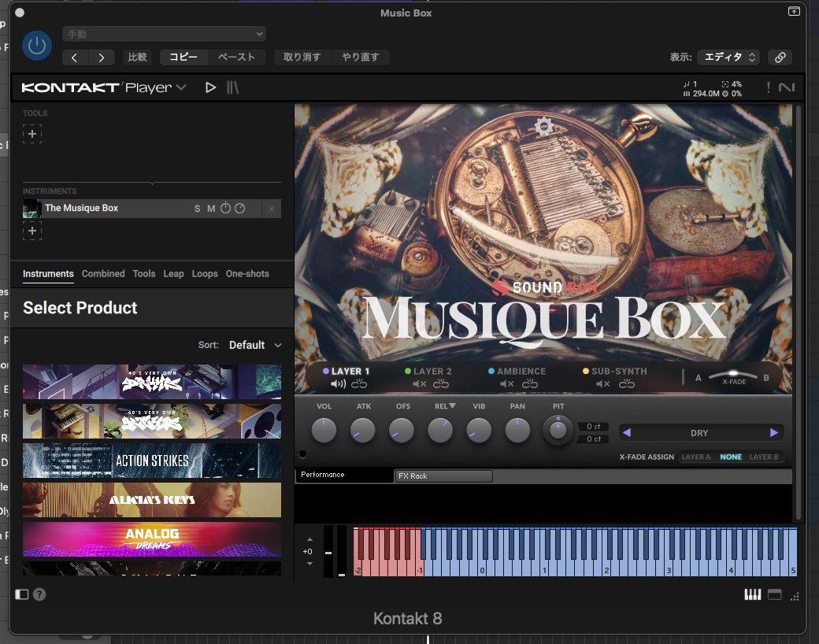Image resolution: width=819 pixels, height=644 pixels.
Task: Click the instrument pan knob icon
Action: [x=239, y=209]
